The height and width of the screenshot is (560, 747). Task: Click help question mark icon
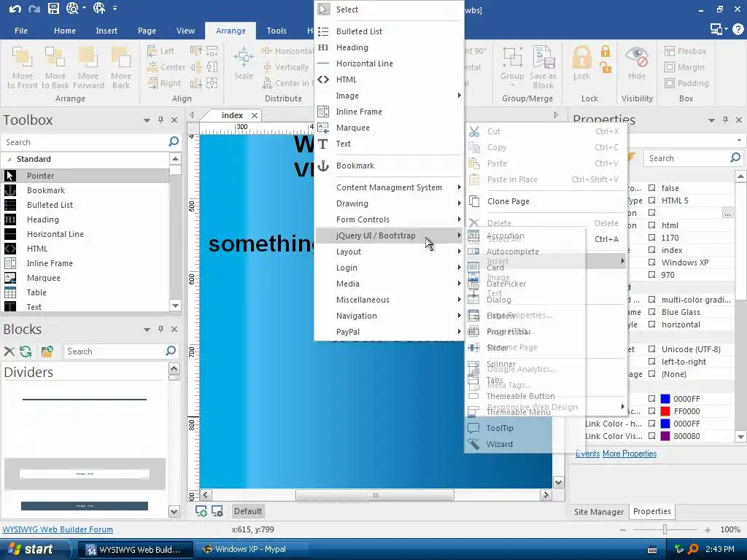(738, 29)
